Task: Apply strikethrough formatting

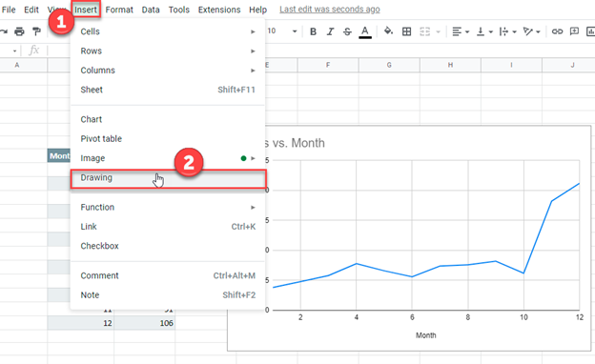Action: tap(347, 31)
